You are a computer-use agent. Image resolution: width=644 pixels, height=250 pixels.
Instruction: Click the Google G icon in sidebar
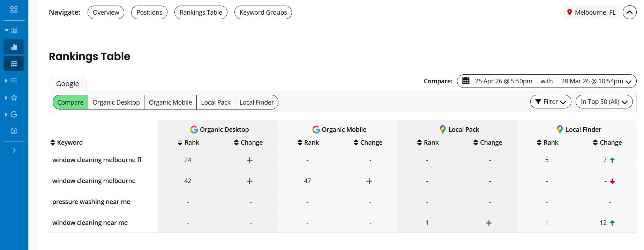click(x=14, y=114)
